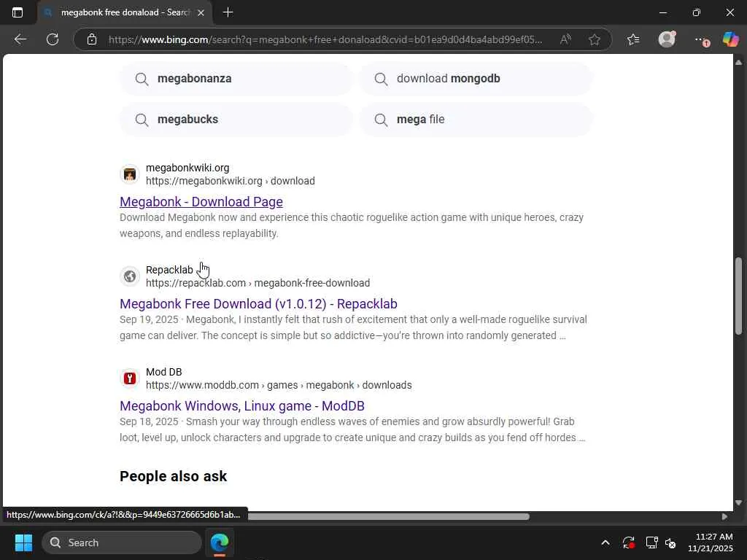The height and width of the screenshot is (560, 747).
Task: Open network display tray icon
Action: click(651, 542)
